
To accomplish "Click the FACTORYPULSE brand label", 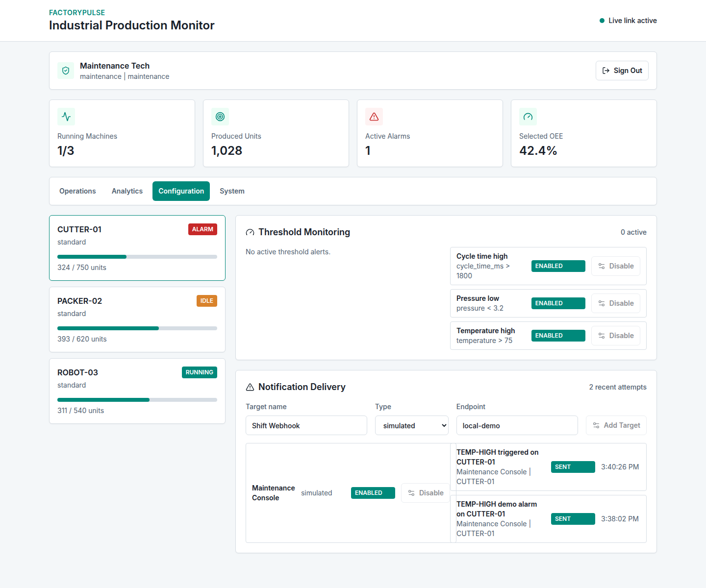I will tap(77, 13).
